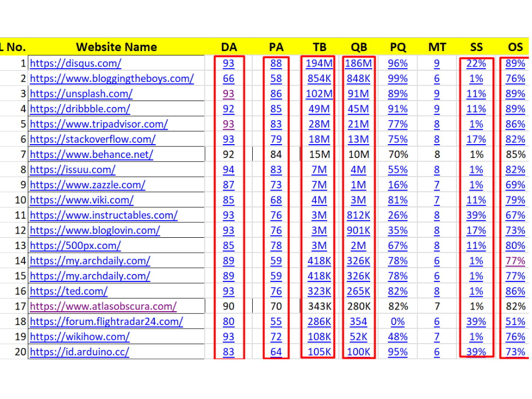The width and height of the screenshot is (532, 399).
Task: Open the instructables.com link
Action: pyautogui.click(x=104, y=215)
